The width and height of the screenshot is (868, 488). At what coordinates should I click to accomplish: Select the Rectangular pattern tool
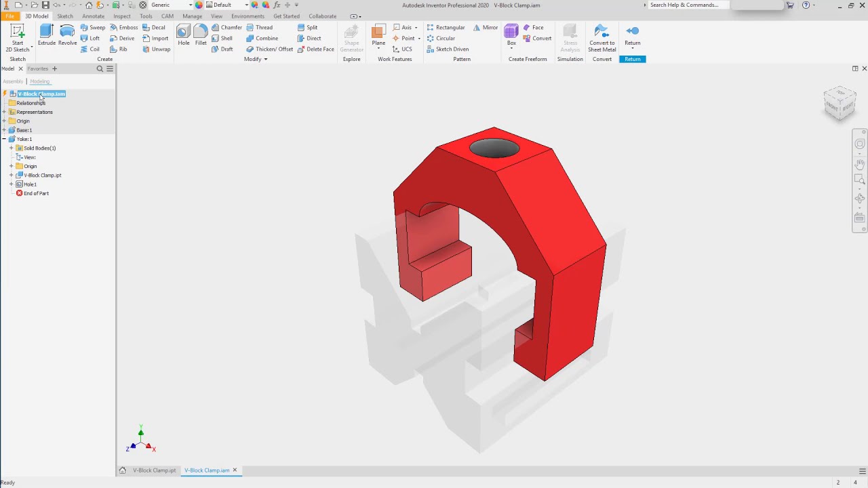click(x=446, y=28)
